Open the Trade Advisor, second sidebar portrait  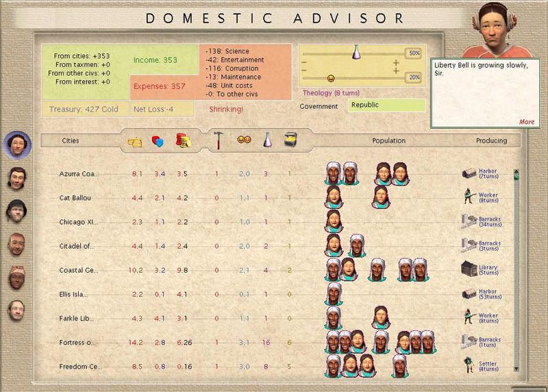pyautogui.click(x=16, y=178)
